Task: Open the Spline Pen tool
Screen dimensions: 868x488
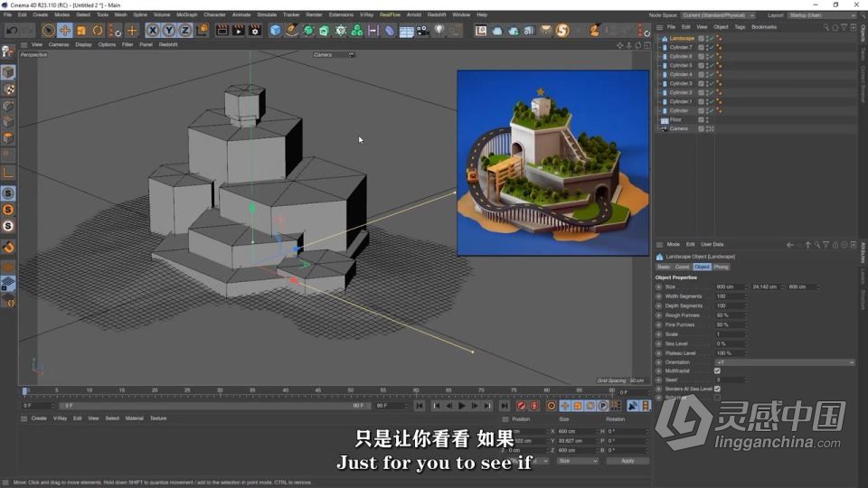Action: tap(292, 31)
